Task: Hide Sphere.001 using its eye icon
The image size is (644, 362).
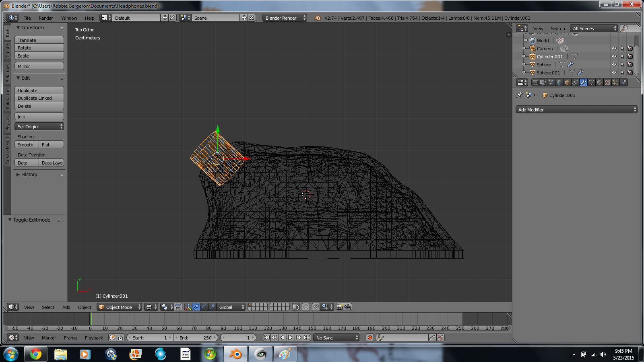Action: (x=614, y=72)
